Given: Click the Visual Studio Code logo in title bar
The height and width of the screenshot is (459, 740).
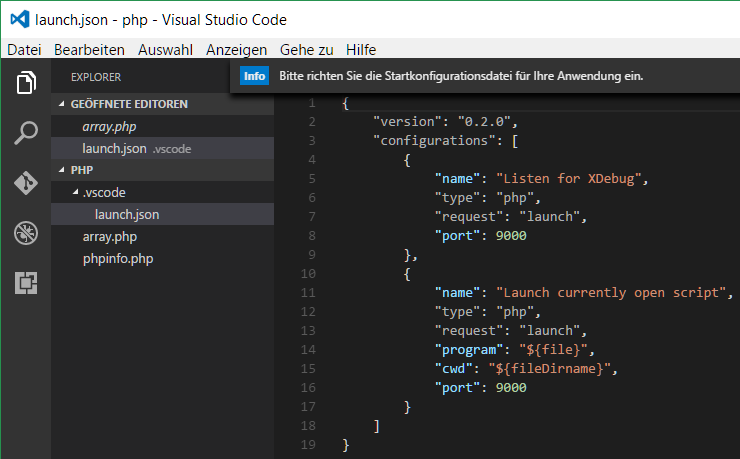Looking at the screenshot, I should coord(19,19).
